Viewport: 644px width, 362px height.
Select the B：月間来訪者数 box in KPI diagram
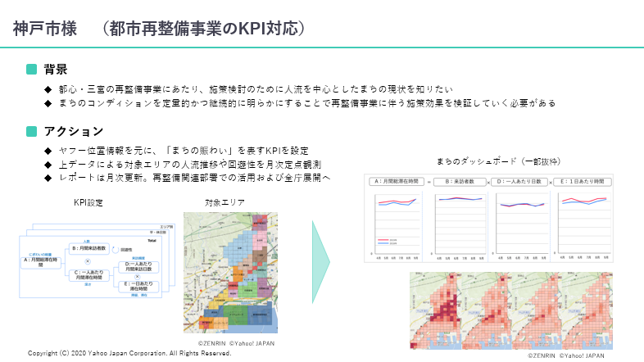tap(90, 248)
